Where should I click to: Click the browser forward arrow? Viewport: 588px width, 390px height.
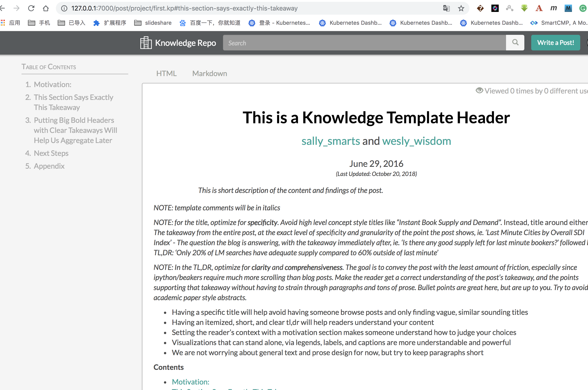[16, 8]
